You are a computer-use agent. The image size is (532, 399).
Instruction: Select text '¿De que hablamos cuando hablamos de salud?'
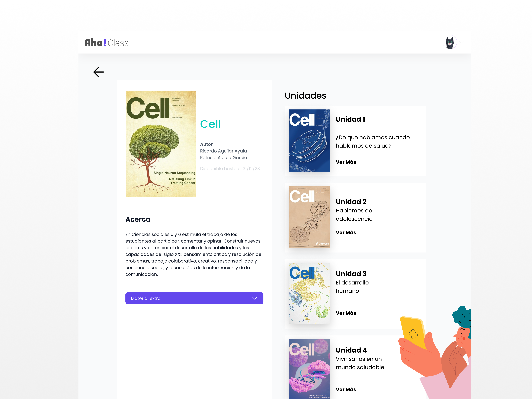coord(373,142)
